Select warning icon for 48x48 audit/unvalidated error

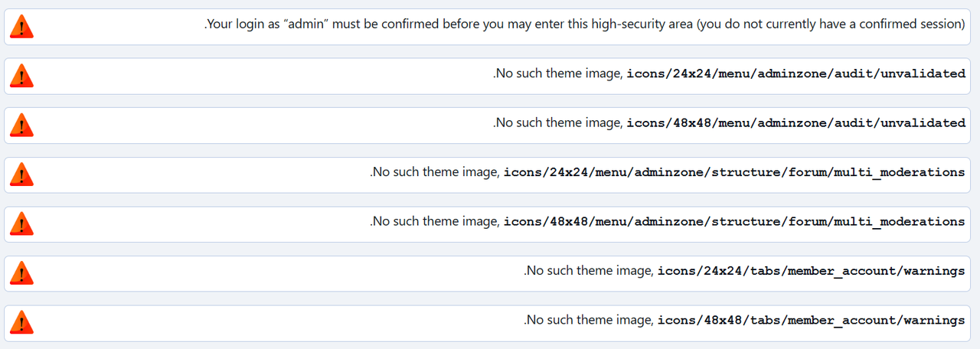click(21, 126)
